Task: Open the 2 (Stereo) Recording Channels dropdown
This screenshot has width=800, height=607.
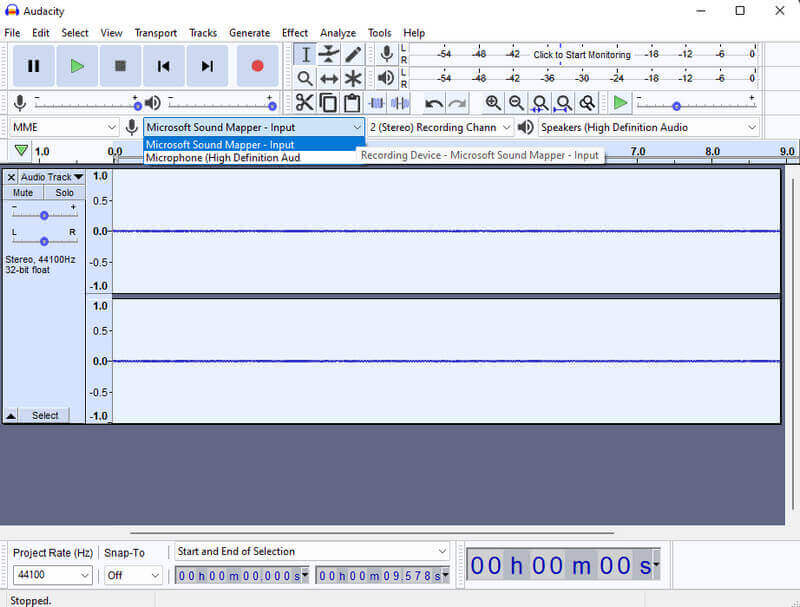Action: click(440, 127)
